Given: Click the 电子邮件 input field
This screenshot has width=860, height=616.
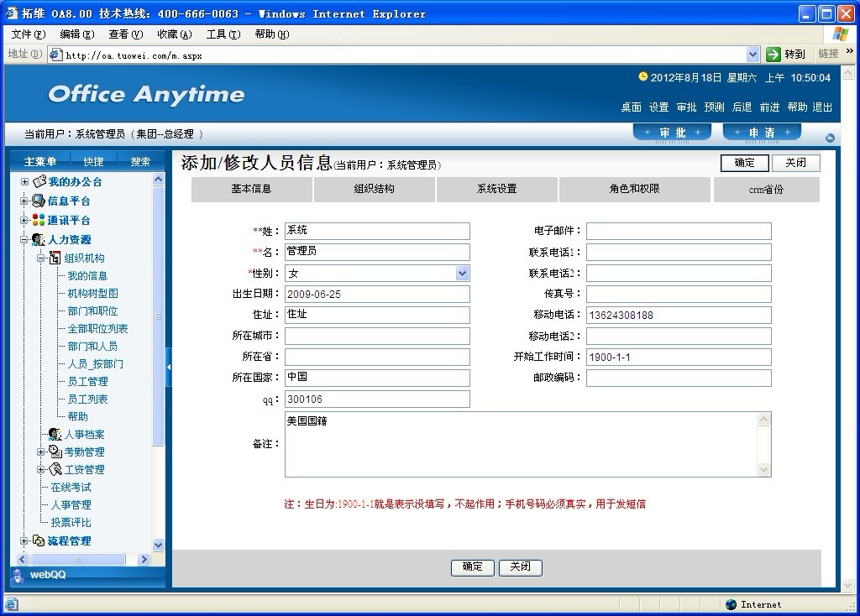Looking at the screenshot, I should coord(678,231).
